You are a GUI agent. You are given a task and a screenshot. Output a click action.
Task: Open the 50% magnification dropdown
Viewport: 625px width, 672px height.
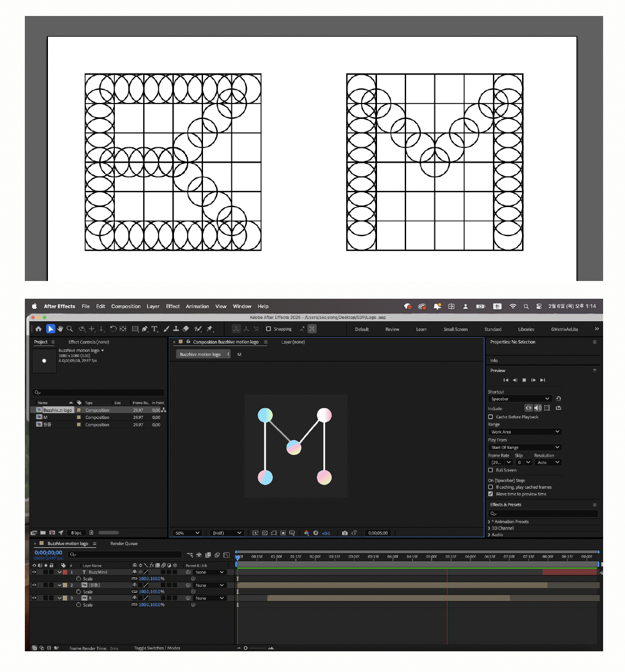pos(188,533)
